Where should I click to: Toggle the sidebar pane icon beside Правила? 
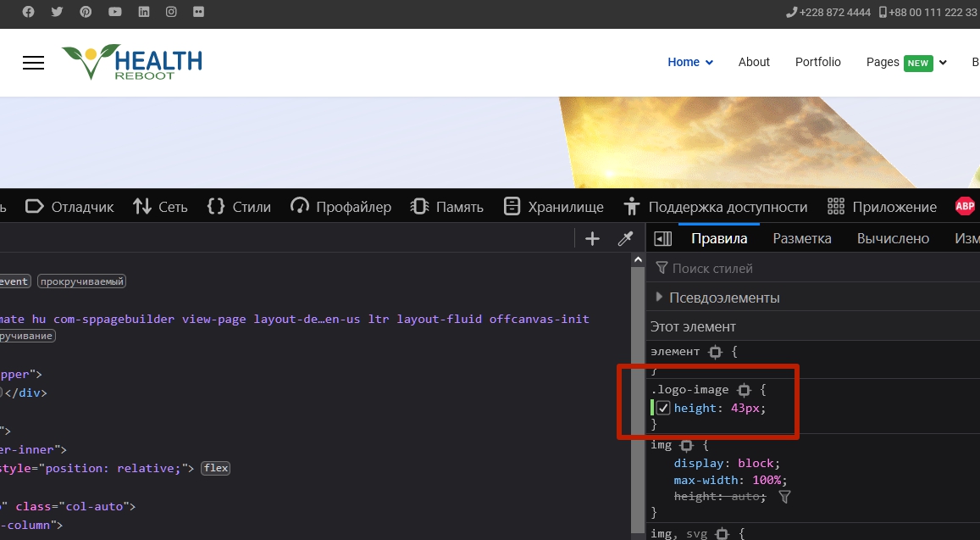pos(663,239)
